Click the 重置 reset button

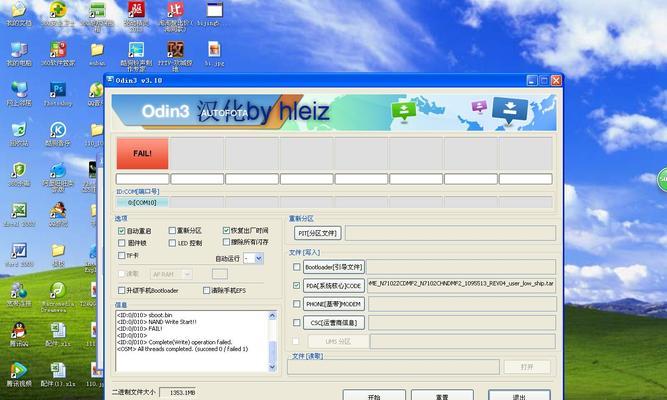tap(442, 395)
